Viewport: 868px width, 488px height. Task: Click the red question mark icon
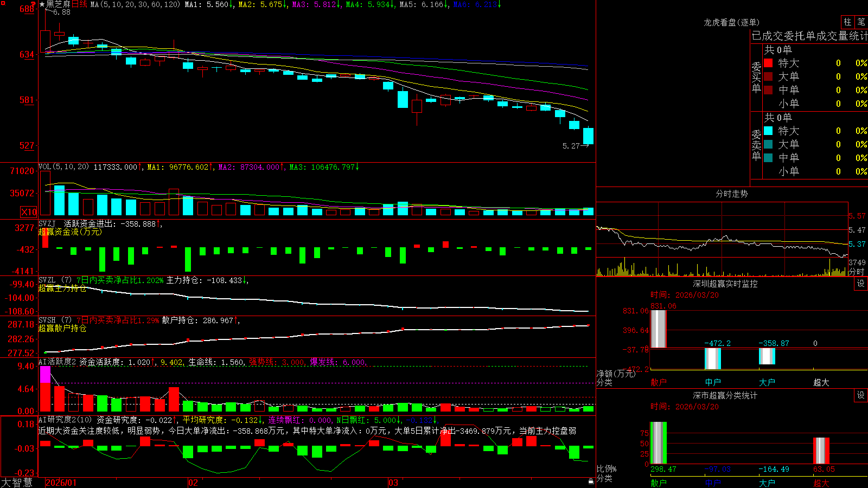point(34,5)
